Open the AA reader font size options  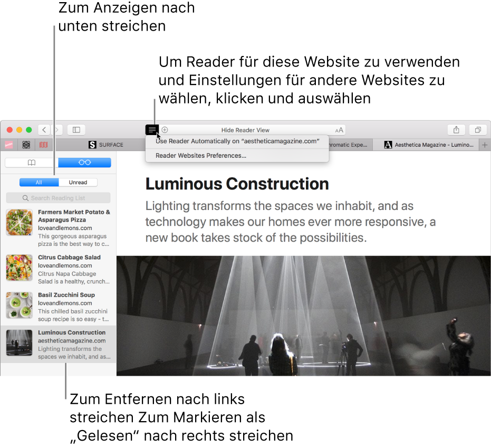tap(339, 130)
